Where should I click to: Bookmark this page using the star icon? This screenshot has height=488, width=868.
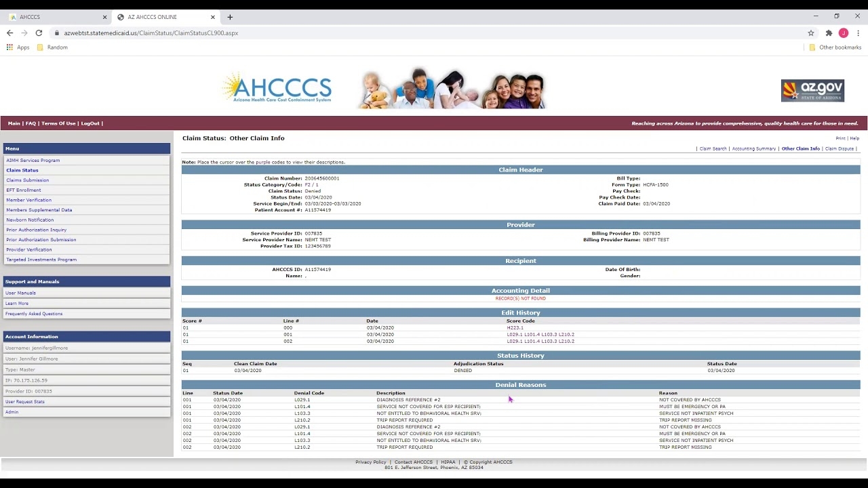point(811,33)
